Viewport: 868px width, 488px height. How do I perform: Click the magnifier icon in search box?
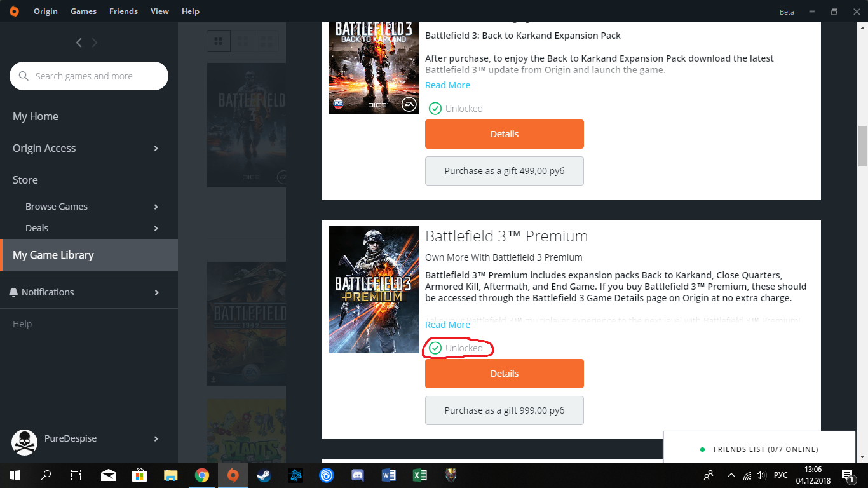point(24,76)
